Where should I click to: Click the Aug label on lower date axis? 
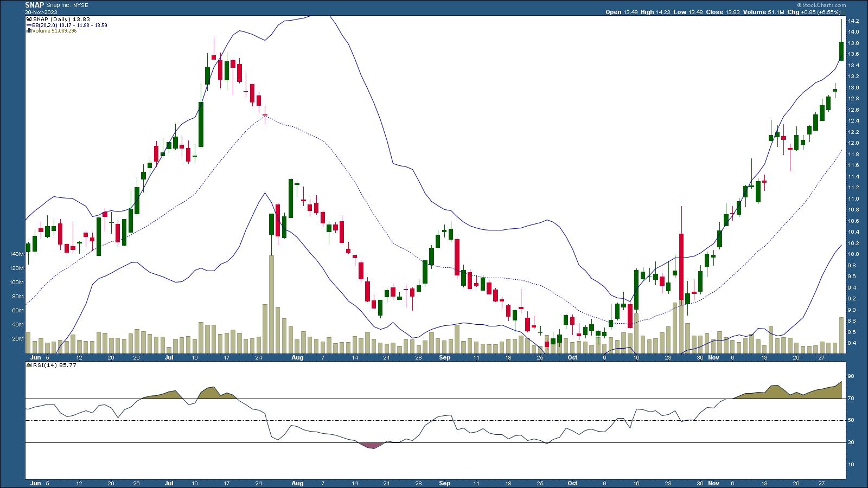pos(297,483)
